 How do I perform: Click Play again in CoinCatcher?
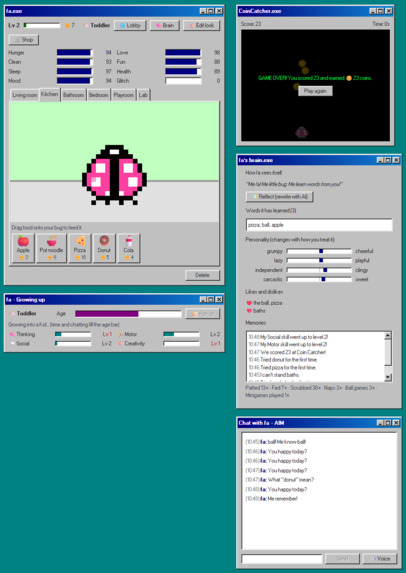click(x=315, y=91)
